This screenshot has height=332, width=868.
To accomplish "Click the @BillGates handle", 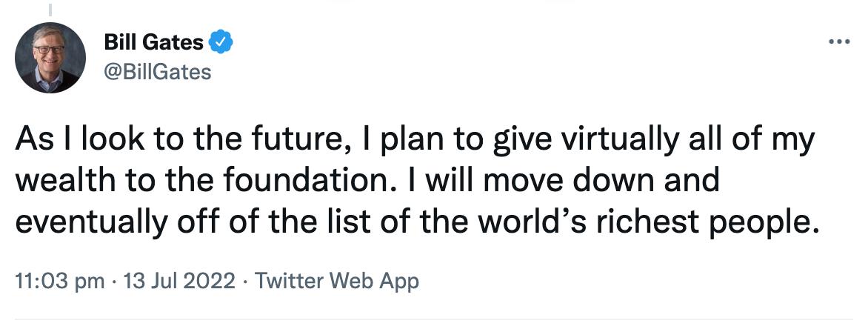I will click(x=158, y=72).
